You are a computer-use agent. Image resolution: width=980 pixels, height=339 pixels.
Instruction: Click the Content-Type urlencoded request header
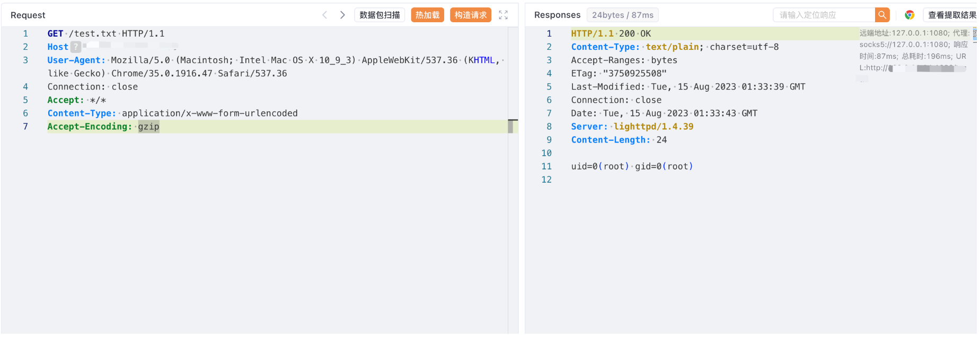coord(172,113)
